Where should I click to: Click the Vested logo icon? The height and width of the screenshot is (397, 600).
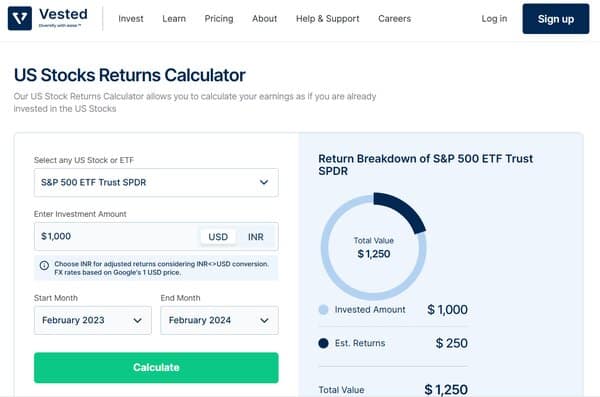click(20, 18)
